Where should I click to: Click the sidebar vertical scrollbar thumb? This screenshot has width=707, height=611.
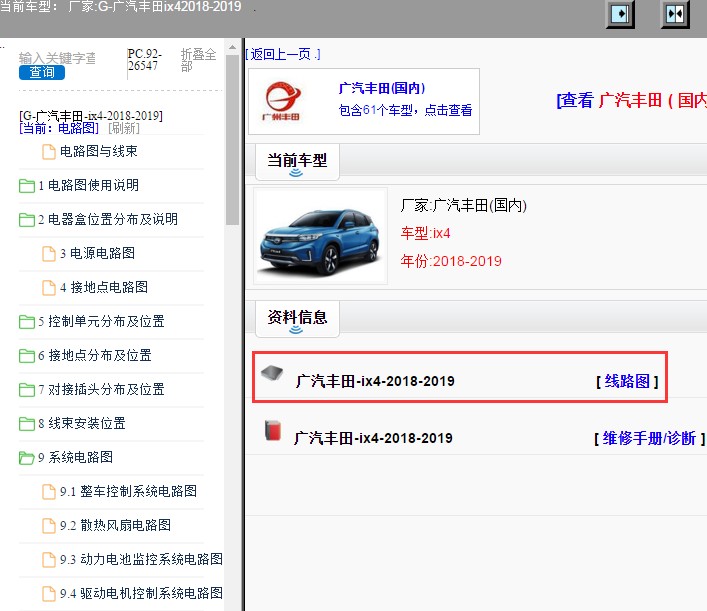232,140
